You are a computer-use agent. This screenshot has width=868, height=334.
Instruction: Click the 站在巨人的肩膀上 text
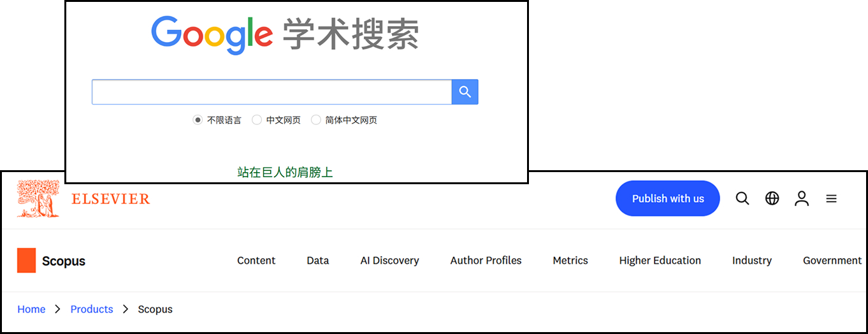pyautogui.click(x=285, y=172)
